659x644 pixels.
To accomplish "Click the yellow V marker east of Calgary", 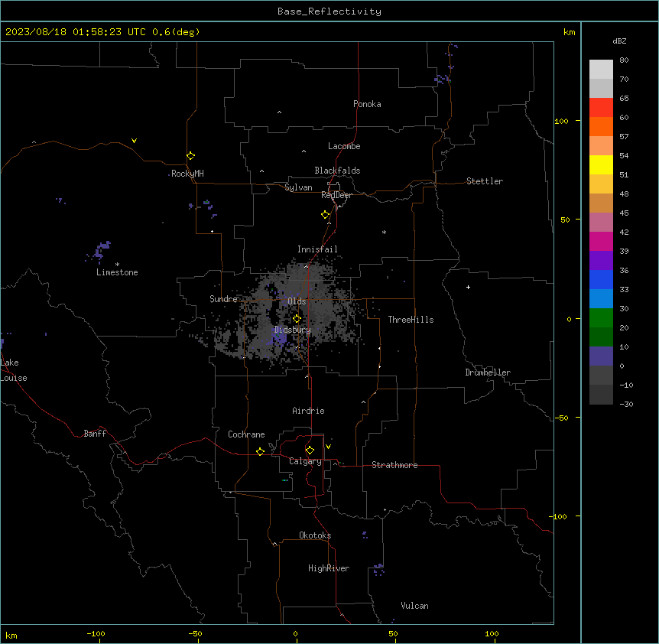I will coord(328,447).
